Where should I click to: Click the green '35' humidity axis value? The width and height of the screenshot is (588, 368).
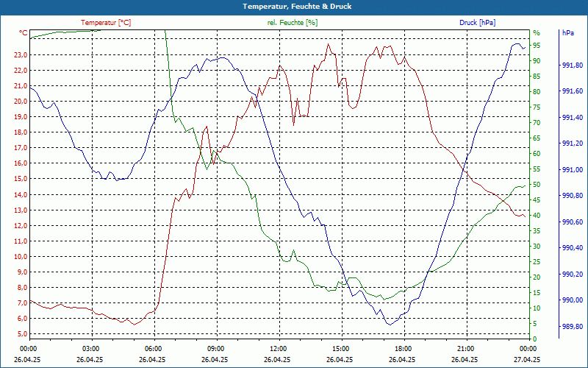(537, 231)
